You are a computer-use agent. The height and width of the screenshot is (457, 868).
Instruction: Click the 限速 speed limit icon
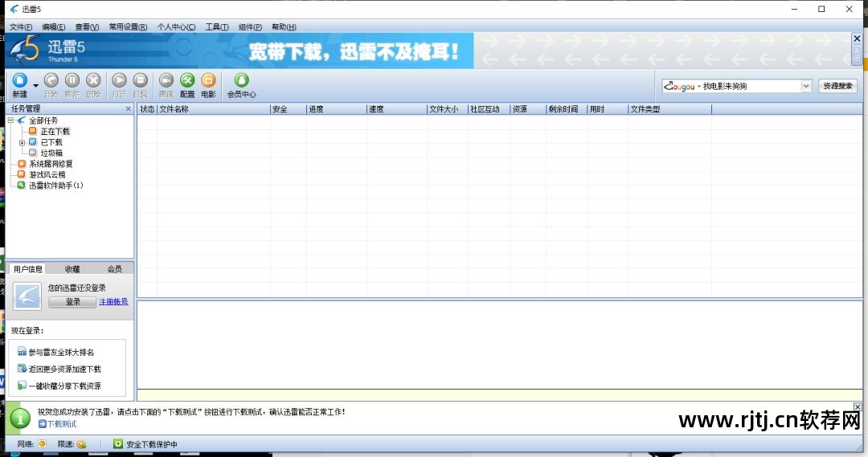tap(81, 443)
